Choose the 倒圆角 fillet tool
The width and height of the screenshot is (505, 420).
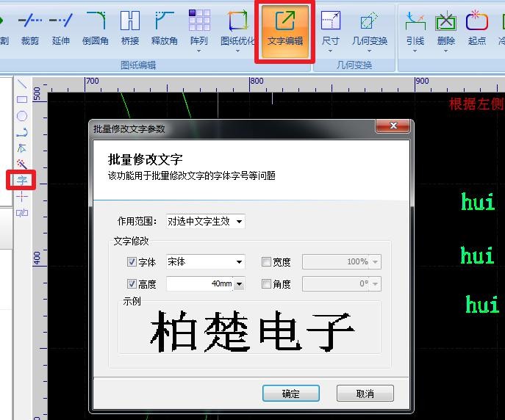(95, 28)
